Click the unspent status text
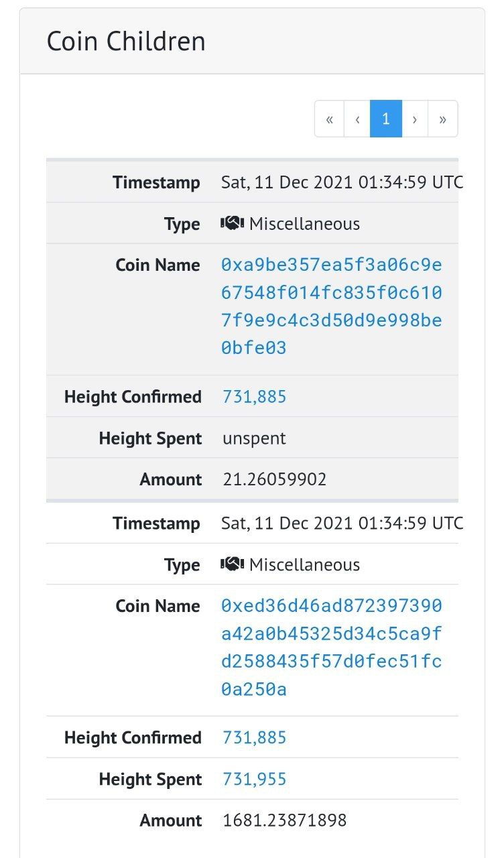Screen dimensions: 504x858 click(254, 438)
